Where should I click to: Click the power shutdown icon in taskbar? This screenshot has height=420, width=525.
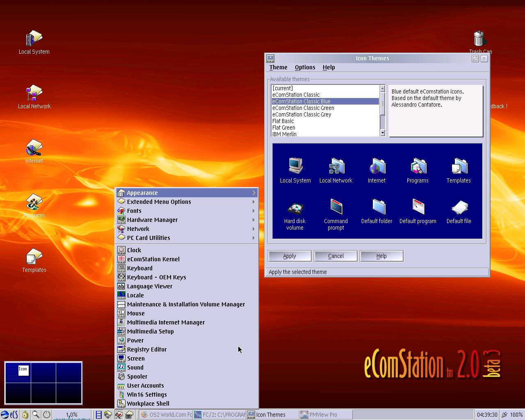pos(47,415)
